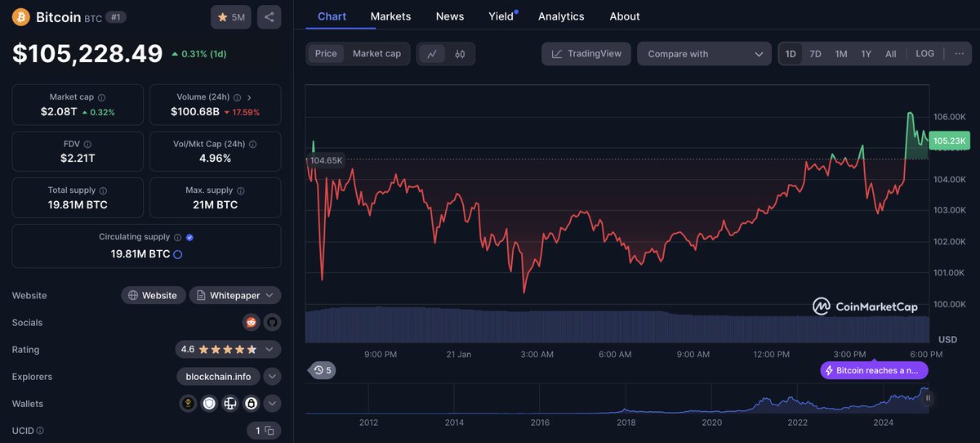The width and height of the screenshot is (980, 443).
Task: Click the 5 events history button
Action: pyautogui.click(x=322, y=370)
